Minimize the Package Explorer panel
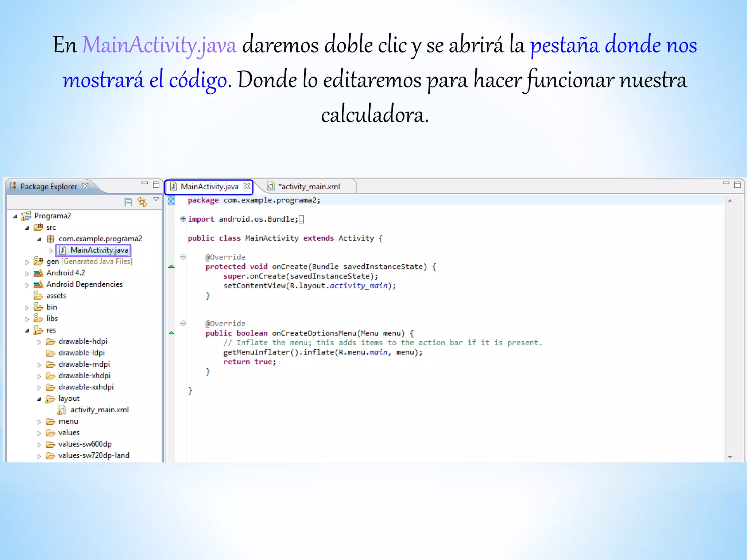747x560 pixels. 145,183
